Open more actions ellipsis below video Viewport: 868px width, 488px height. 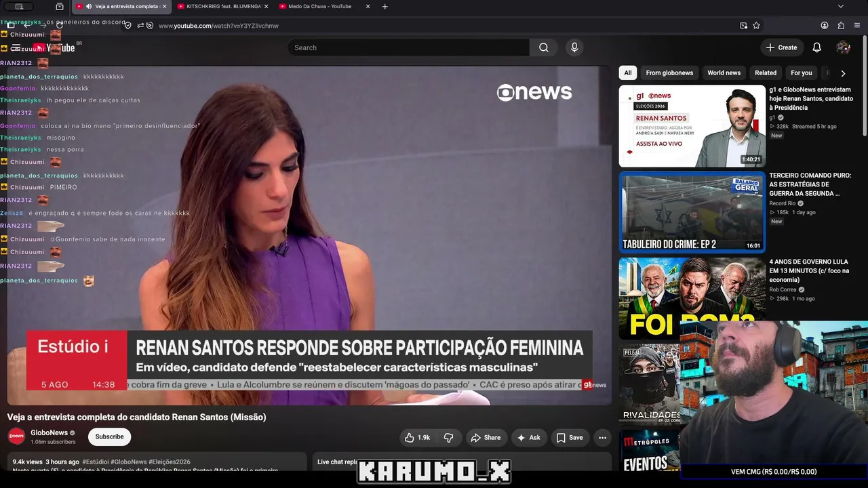602,438
